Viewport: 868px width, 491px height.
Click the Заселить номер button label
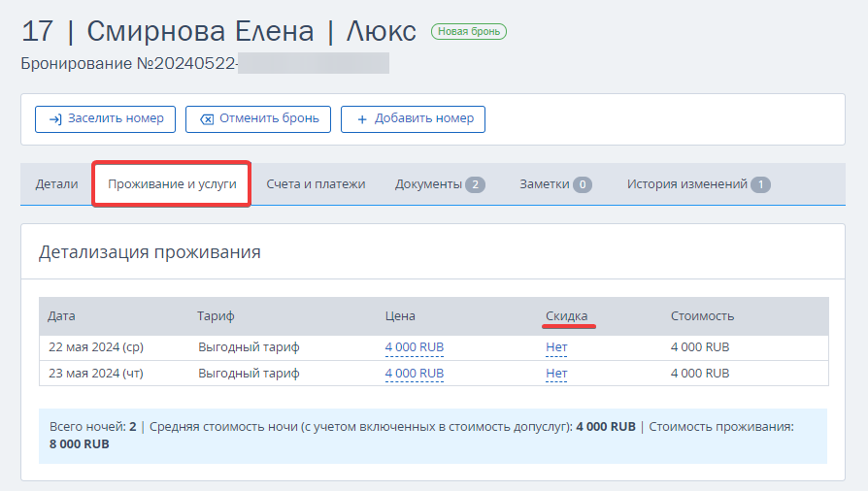pyautogui.click(x=116, y=118)
